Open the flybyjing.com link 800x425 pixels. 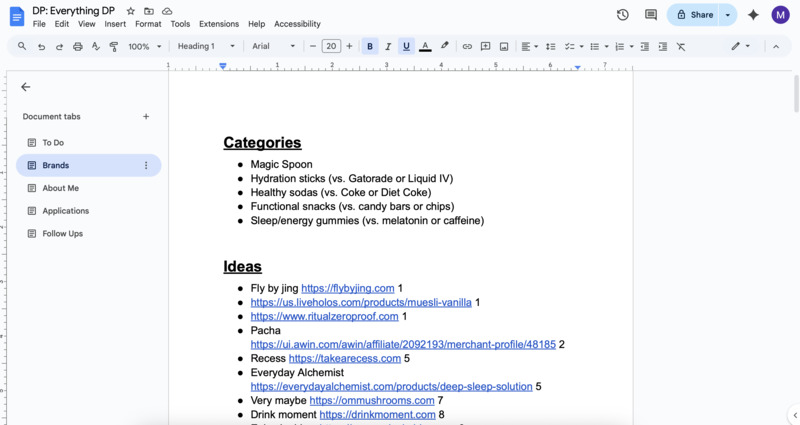click(x=347, y=288)
